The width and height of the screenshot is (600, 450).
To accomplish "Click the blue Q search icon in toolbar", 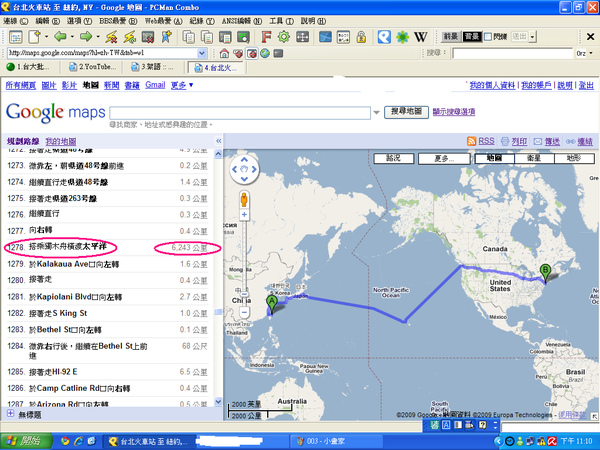I will pos(384,37).
